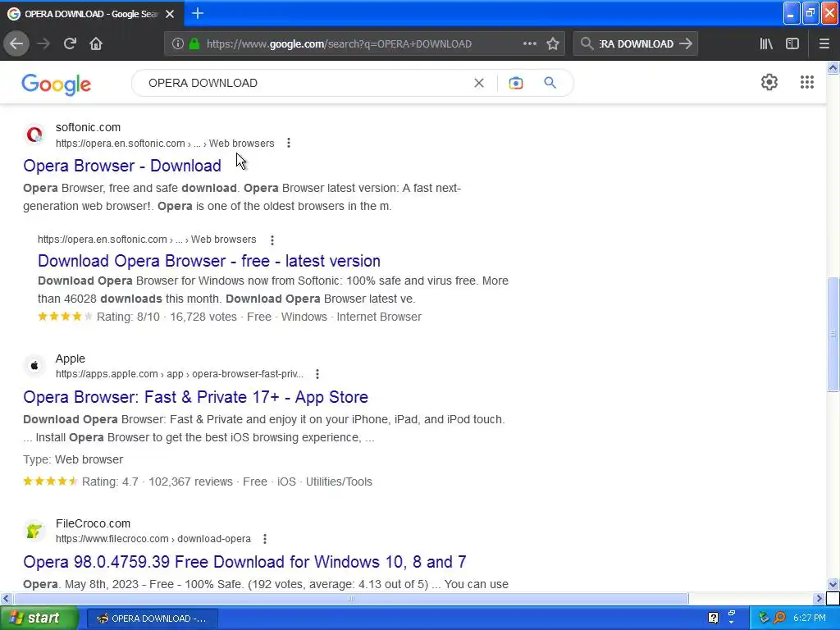
Task: Click the vertical scrollbar up arrow
Action: point(833,67)
